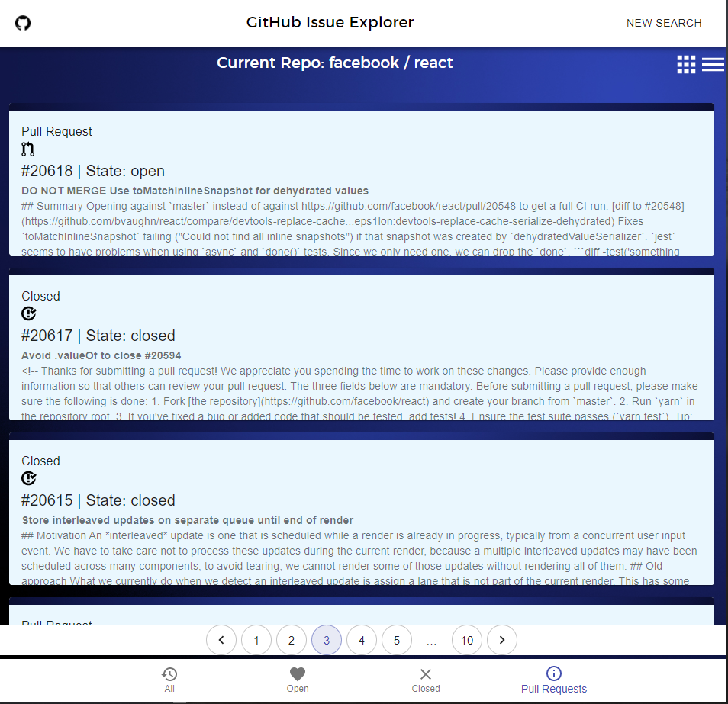Go to page 5
This screenshot has width=728, height=704.
397,640
